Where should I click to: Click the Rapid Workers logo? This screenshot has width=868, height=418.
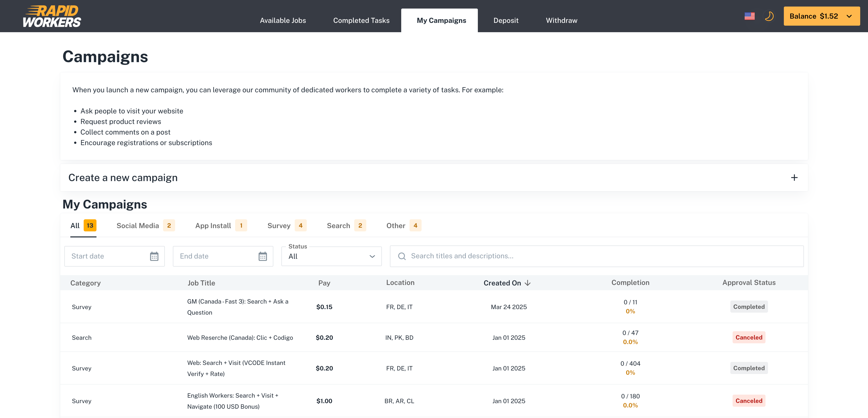[x=52, y=16]
